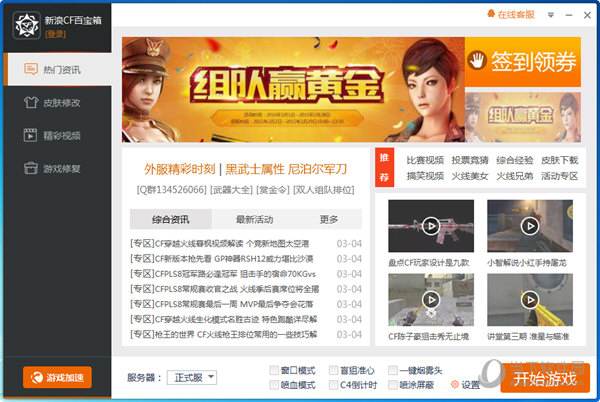The height and width of the screenshot is (402, 600).
Task: Click the 比赛视频 recommended link
Action: (425, 160)
